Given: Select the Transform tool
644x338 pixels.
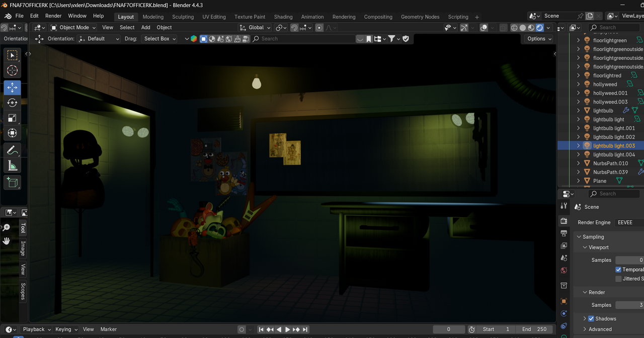Looking at the screenshot, I should [x=13, y=133].
